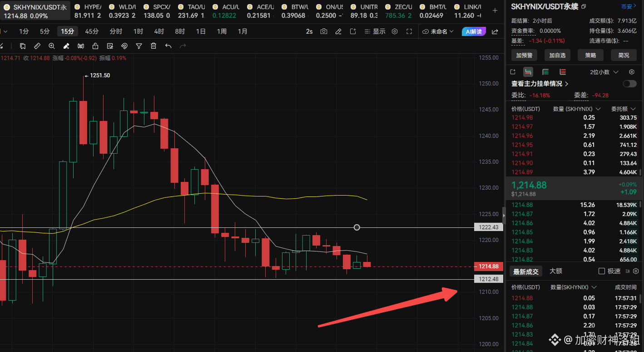Take a chart screenshot with camera icon
Viewport: 644px width, 352px height.
tap(323, 31)
